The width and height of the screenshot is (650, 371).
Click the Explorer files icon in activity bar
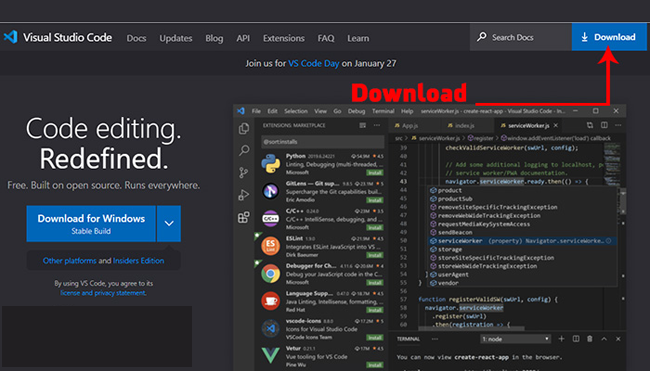(x=244, y=129)
